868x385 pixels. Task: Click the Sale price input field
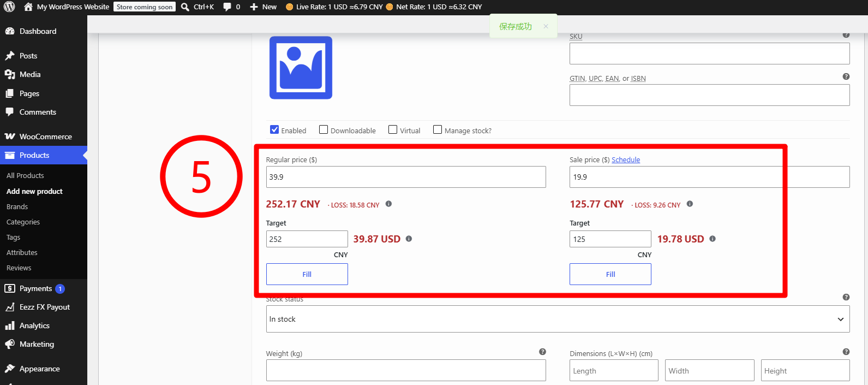(x=710, y=177)
